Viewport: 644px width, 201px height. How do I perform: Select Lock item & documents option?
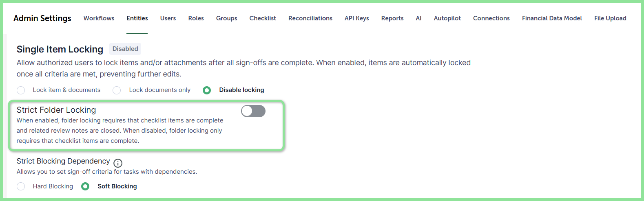click(x=21, y=90)
